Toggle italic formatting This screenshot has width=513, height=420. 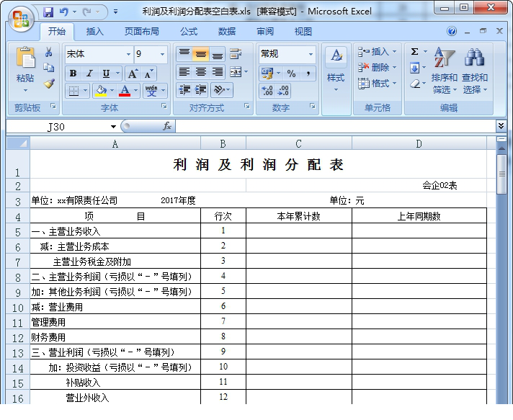[89, 73]
